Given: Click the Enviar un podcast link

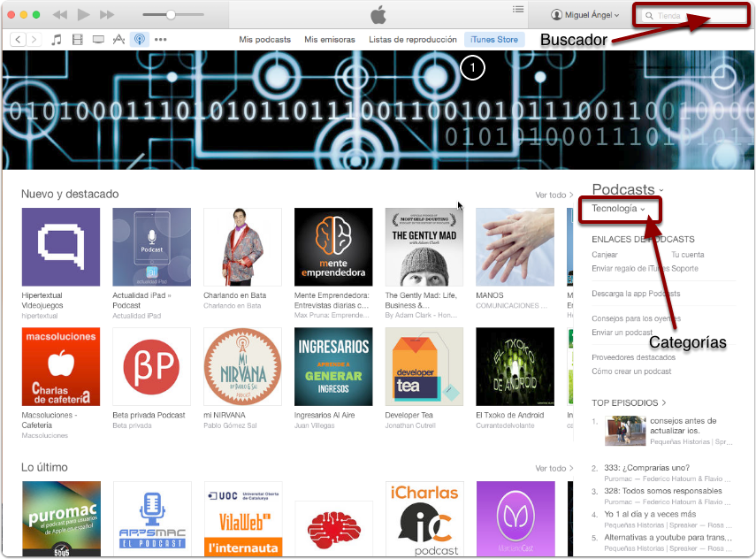Looking at the screenshot, I should click(622, 333).
